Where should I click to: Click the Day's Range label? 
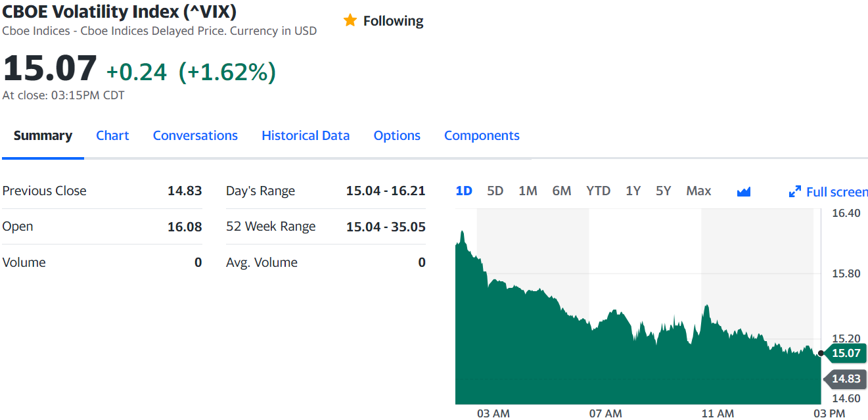click(260, 191)
